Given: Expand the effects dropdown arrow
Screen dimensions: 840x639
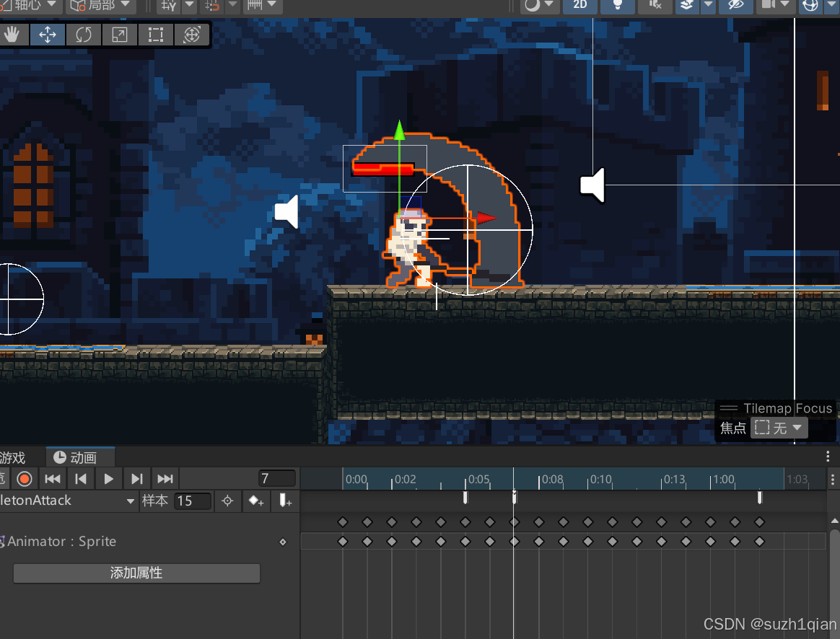Looking at the screenshot, I should pyautogui.click(x=708, y=5).
